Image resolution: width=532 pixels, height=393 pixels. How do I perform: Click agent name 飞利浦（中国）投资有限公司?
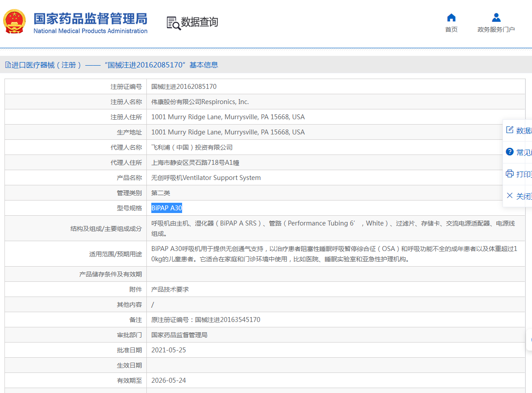coord(192,147)
